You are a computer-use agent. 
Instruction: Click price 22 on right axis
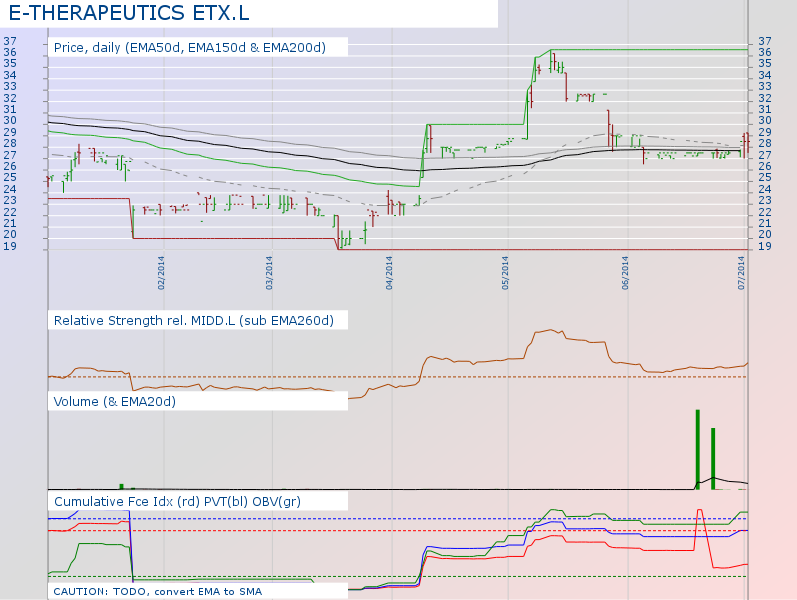click(x=765, y=212)
